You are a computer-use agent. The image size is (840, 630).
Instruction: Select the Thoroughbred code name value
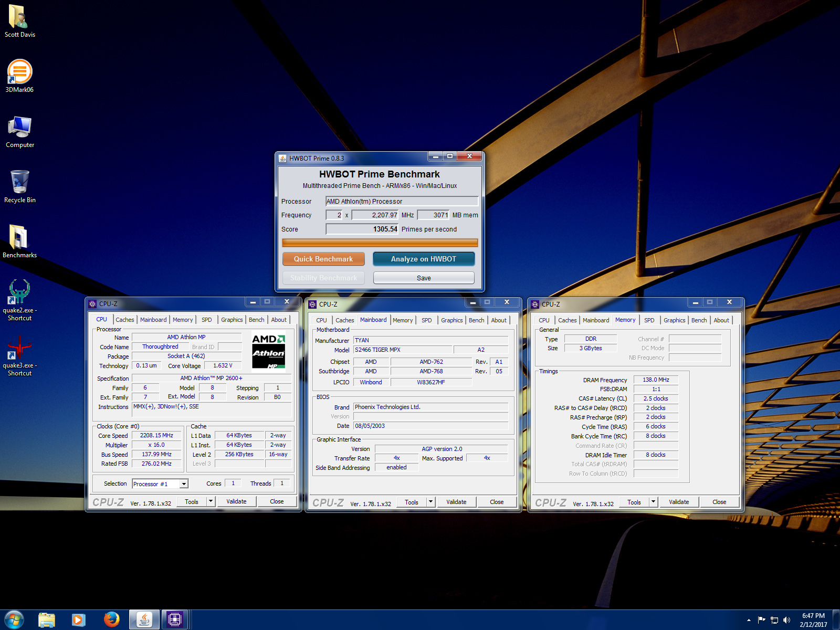pos(160,346)
